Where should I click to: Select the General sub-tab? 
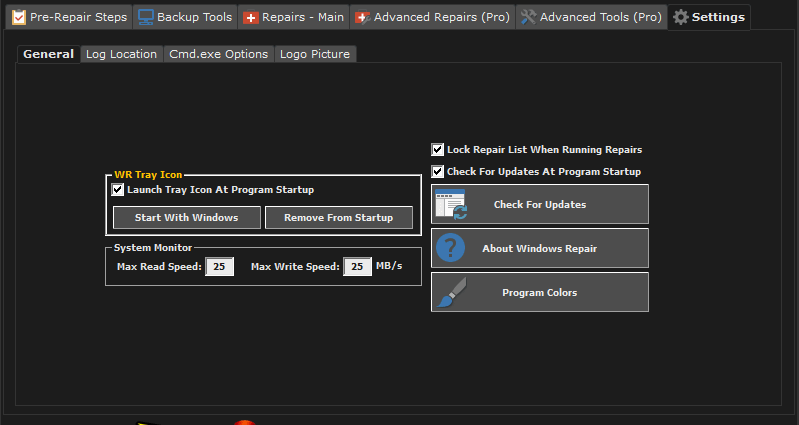point(48,54)
